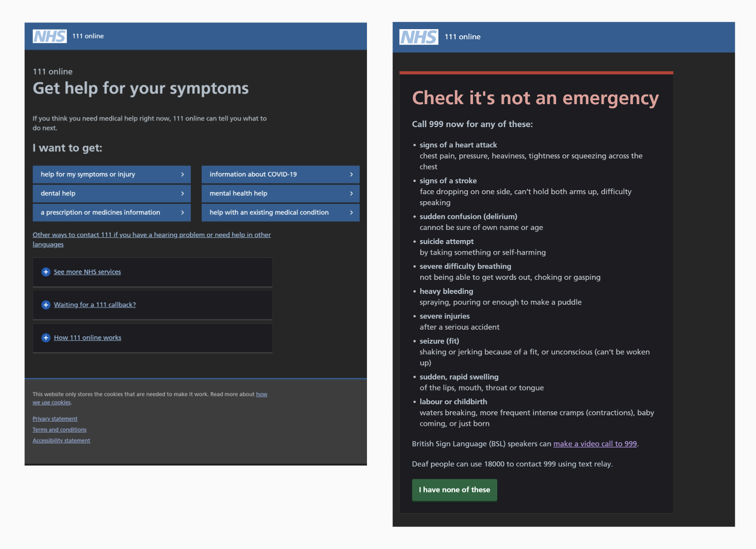Select the 'mental health help' option
The height and width of the screenshot is (549, 756).
click(238, 193)
